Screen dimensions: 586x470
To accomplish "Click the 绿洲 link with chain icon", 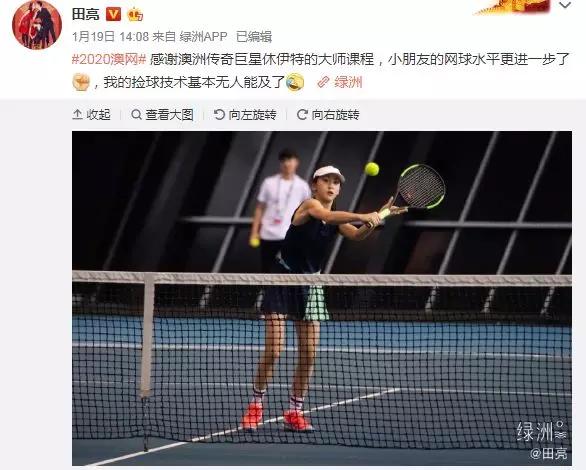I will [340, 82].
